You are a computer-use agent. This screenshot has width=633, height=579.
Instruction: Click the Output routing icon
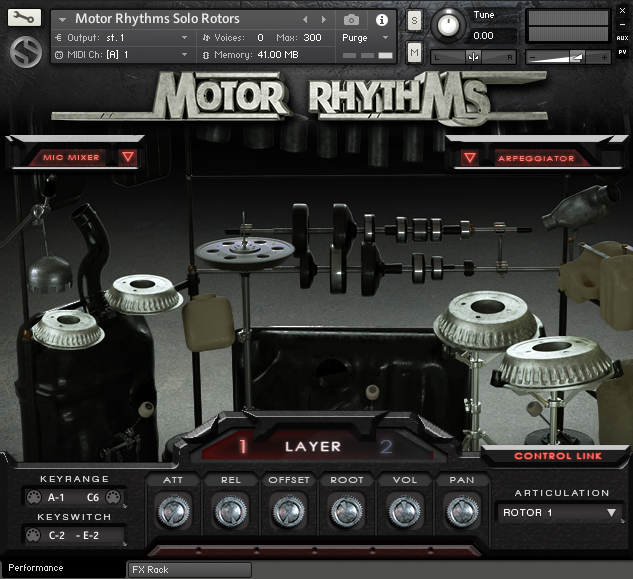[59, 38]
